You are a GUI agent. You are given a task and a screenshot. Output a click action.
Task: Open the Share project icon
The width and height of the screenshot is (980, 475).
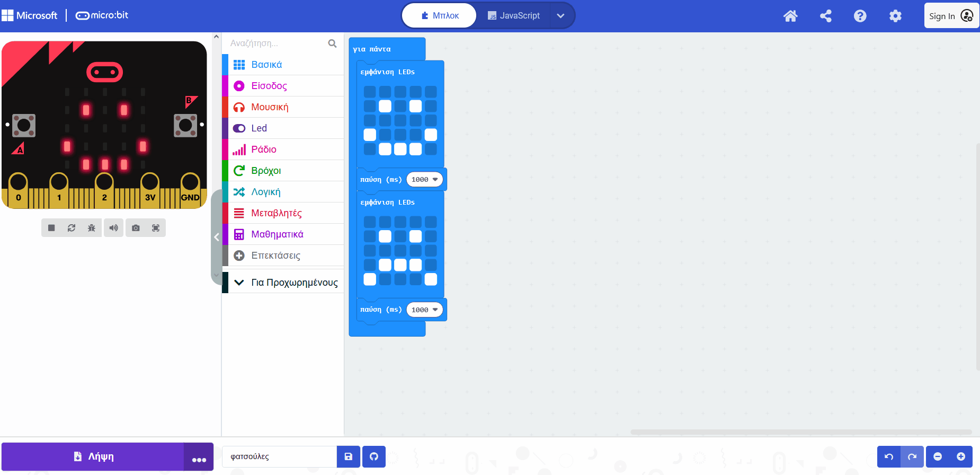tap(825, 16)
